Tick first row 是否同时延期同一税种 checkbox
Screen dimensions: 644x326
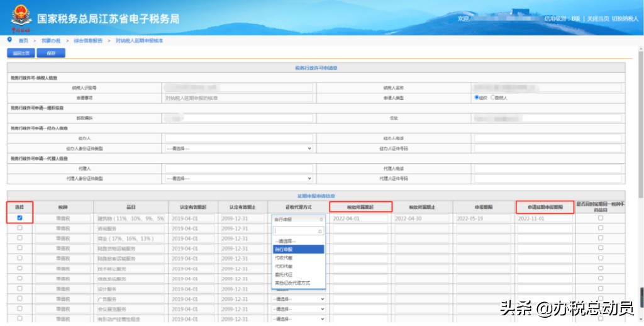[600, 218]
